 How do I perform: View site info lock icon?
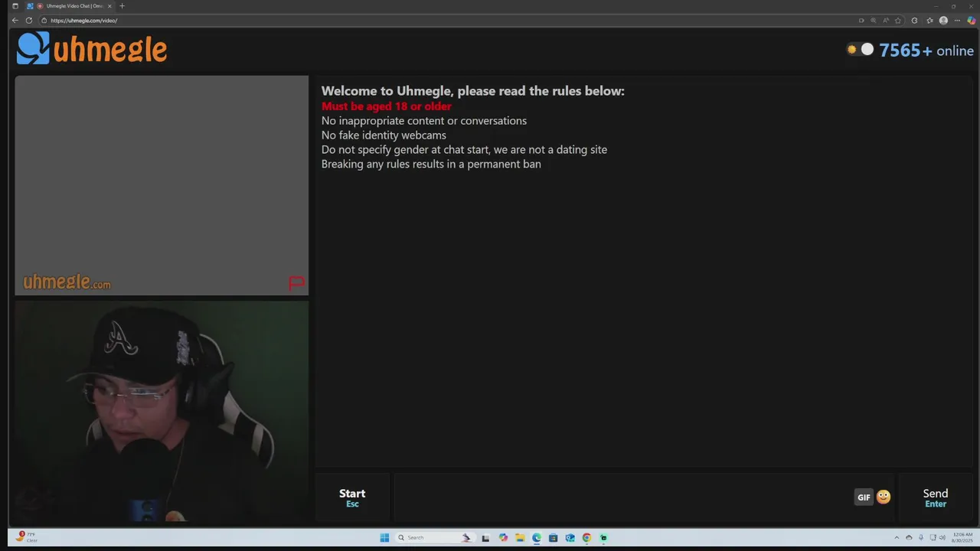click(x=44, y=21)
